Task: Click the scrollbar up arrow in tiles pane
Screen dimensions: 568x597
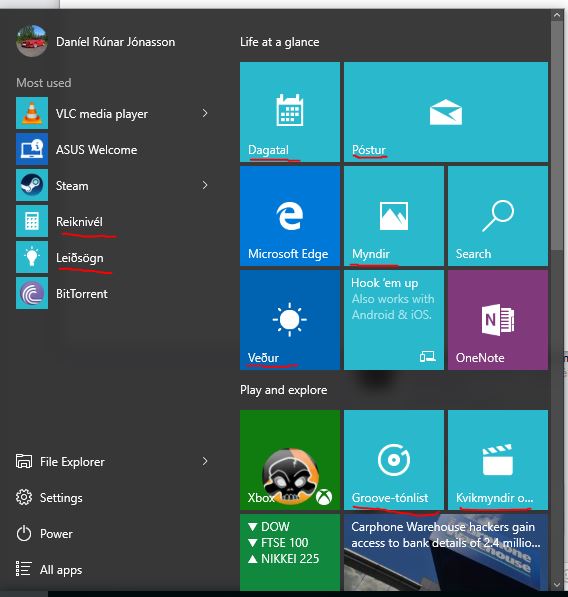Action: click(557, 15)
